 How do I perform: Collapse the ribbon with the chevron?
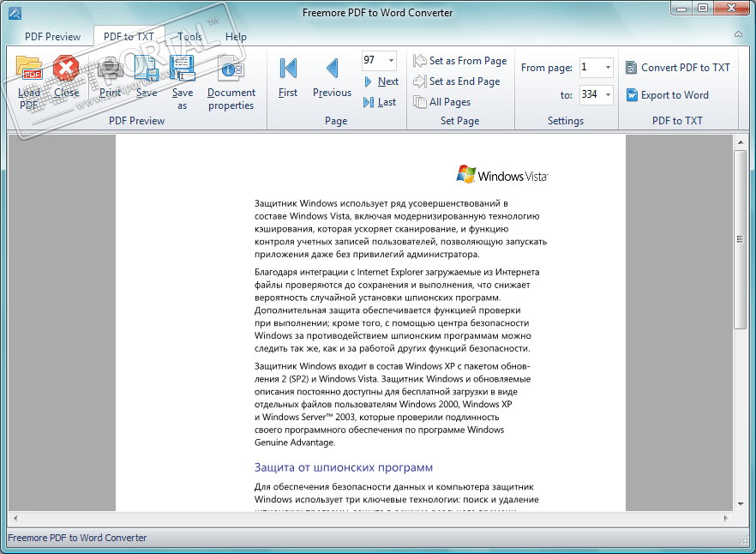[738, 34]
